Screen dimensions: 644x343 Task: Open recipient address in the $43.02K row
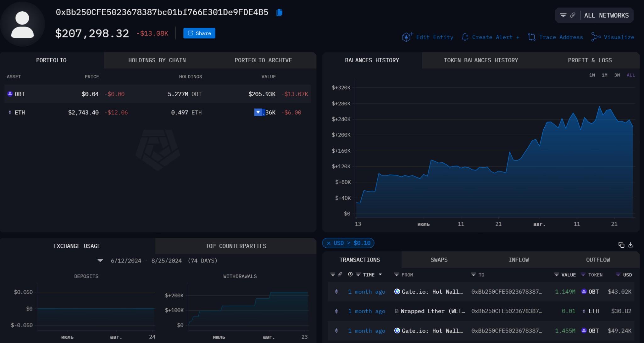507,292
